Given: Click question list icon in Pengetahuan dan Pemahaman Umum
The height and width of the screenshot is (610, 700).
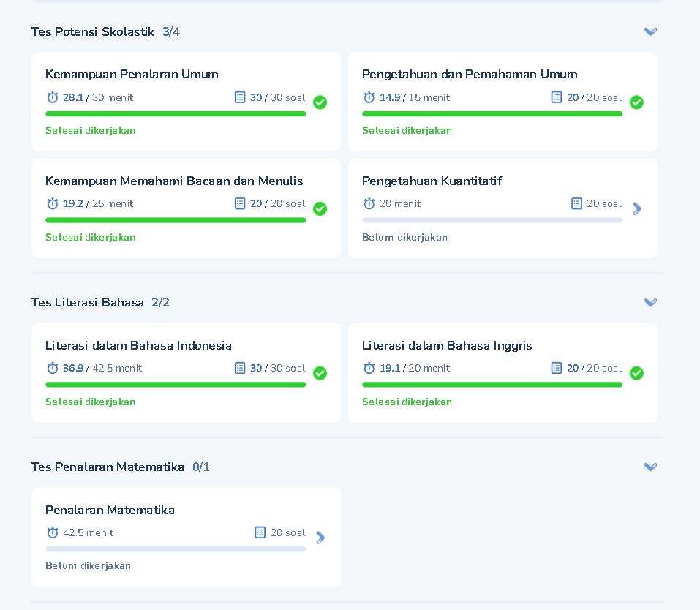Looking at the screenshot, I should tap(556, 97).
